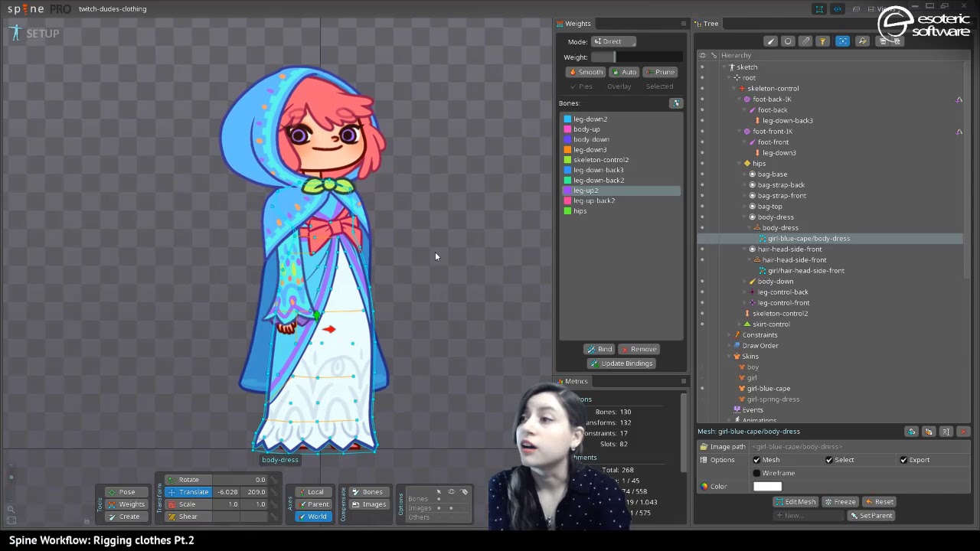Click the Bind button
This screenshot has height=551, width=980.
click(599, 349)
